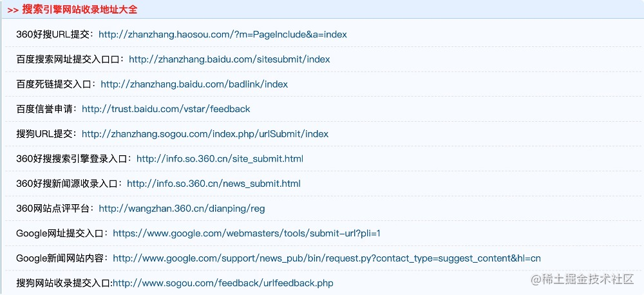
Task: Open the Baidu badlink index link
Action: 194,84
